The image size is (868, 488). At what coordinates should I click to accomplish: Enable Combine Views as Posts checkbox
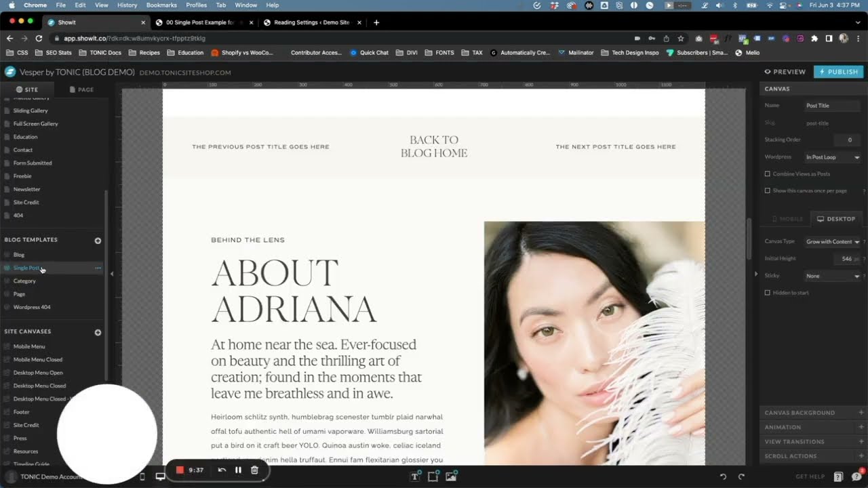click(768, 174)
